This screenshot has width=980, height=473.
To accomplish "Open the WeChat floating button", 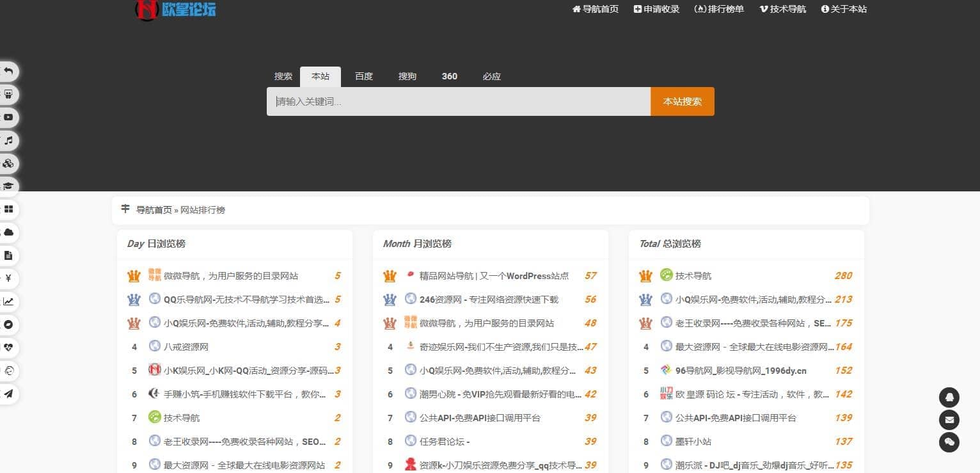I will tap(949, 442).
